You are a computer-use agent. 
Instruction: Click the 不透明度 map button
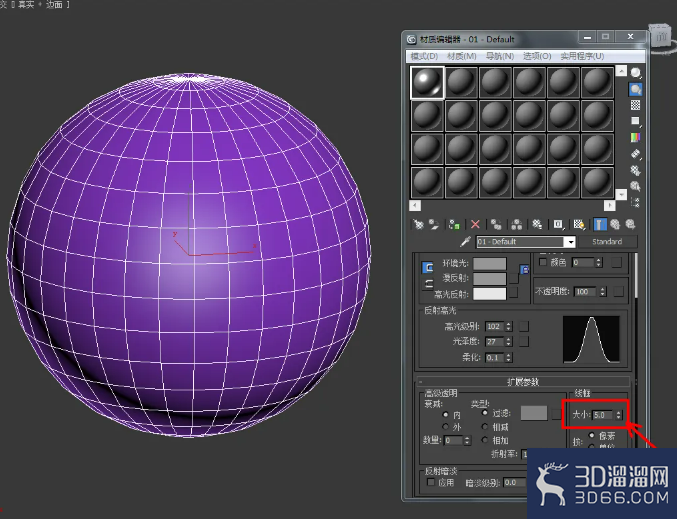click(618, 292)
